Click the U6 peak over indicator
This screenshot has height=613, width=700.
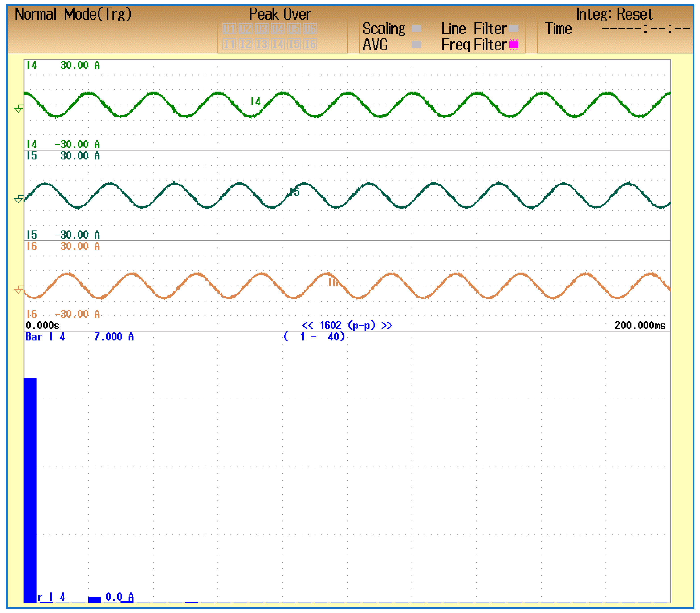pyautogui.click(x=310, y=28)
